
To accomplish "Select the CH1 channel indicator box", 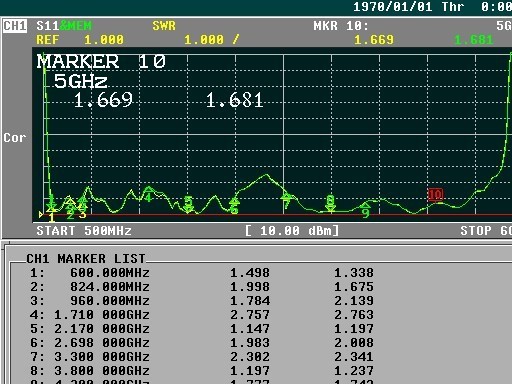I will pyautogui.click(x=15, y=25).
